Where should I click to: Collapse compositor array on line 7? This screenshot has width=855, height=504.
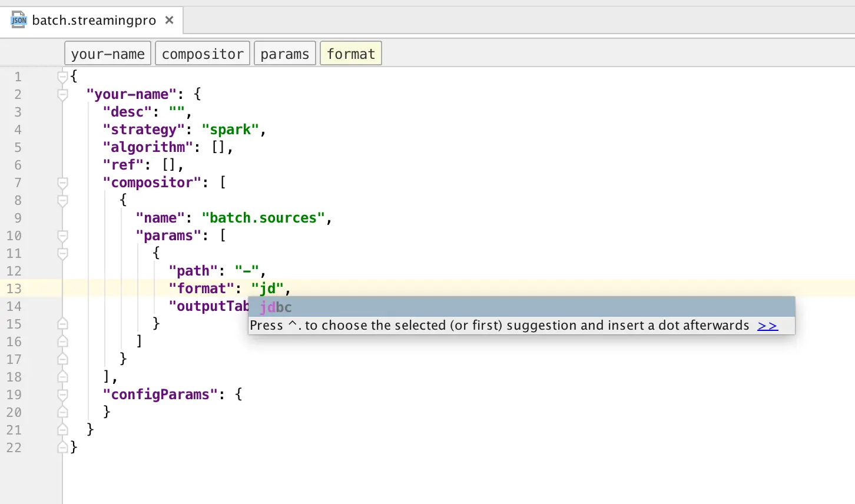pyautogui.click(x=63, y=183)
